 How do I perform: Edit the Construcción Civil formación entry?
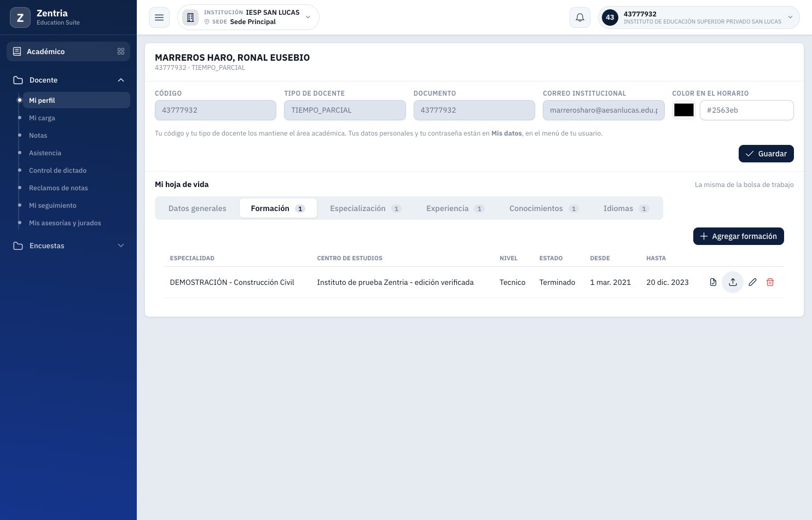(x=752, y=282)
